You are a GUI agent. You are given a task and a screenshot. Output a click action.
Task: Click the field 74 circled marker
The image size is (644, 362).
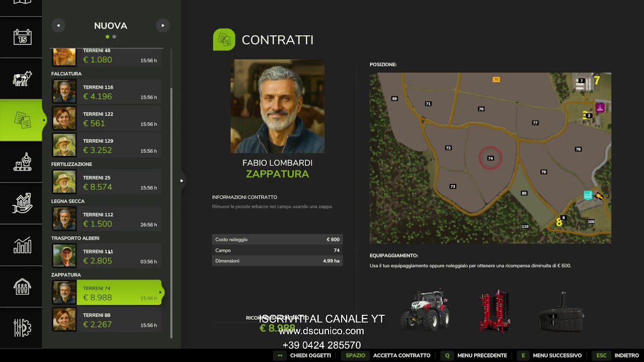490,158
